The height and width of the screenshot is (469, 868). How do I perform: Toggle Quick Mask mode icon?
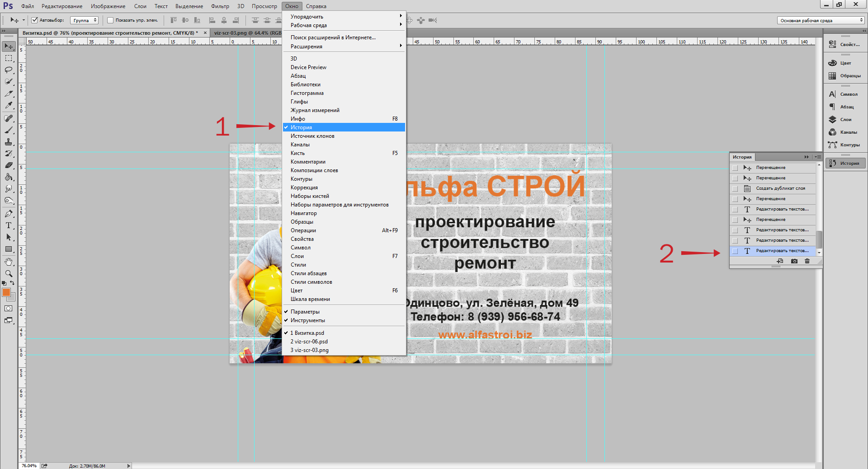(9, 309)
